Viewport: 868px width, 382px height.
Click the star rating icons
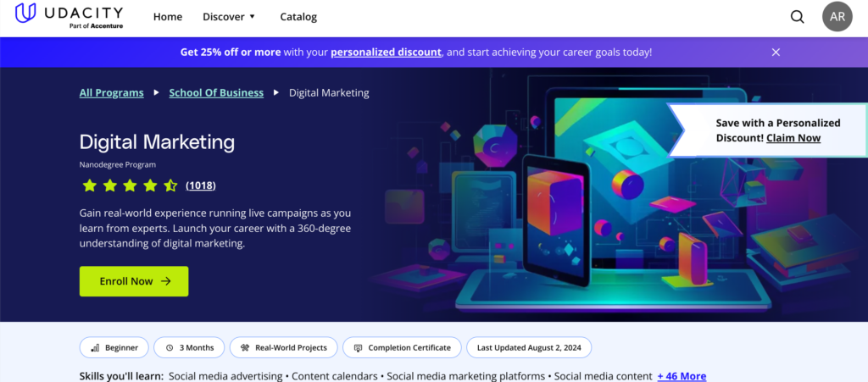pos(129,185)
